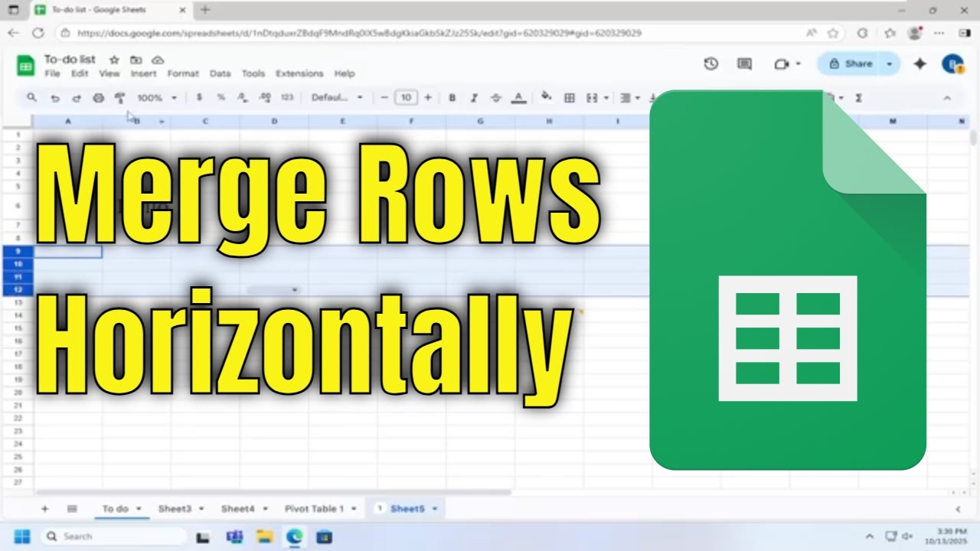The height and width of the screenshot is (551, 980).
Task: Print the spreadsheet
Action: point(98,98)
